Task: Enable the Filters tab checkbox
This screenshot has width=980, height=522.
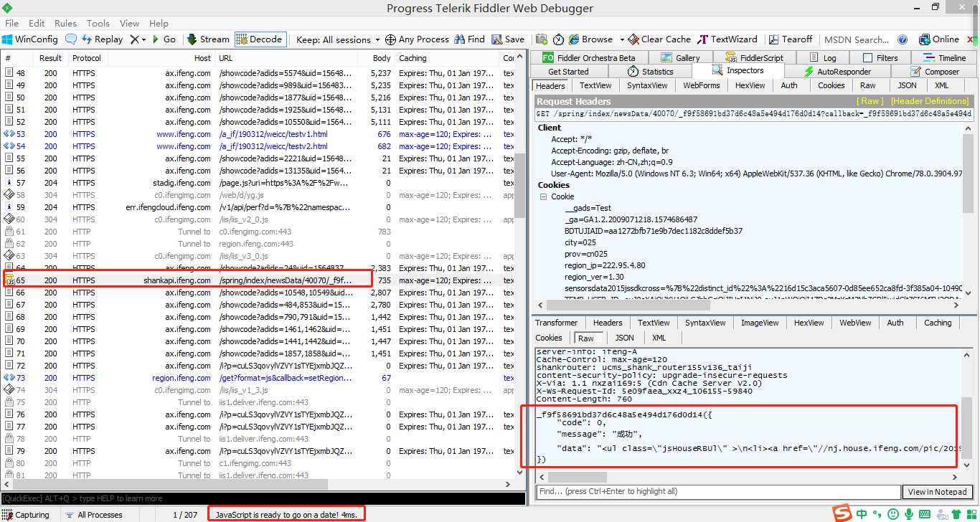Action: (868, 58)
